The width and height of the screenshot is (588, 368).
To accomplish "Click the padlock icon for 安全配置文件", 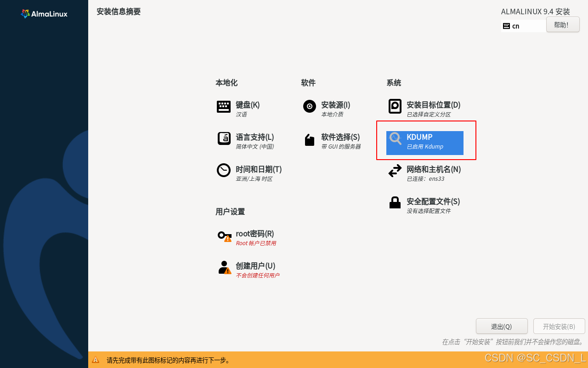I will point(395,202).
